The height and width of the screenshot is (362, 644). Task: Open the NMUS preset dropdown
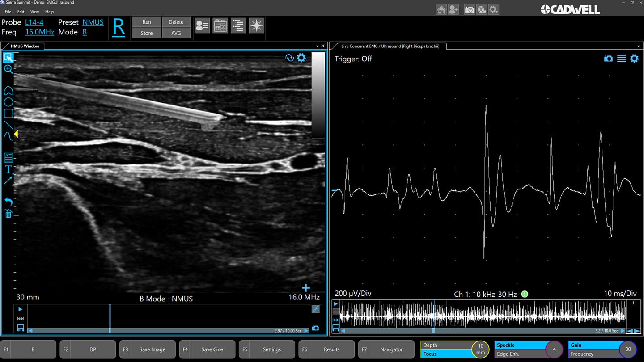click(x=93, y=22)
